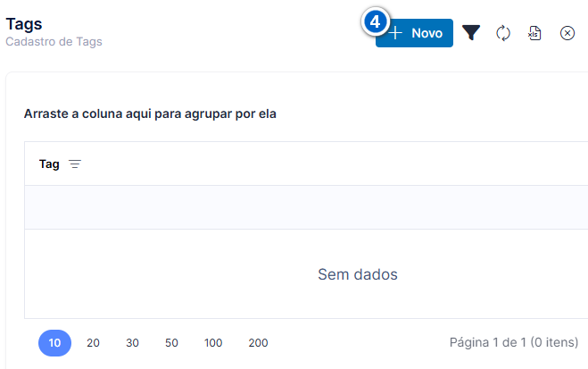This screenshot has width=588, height=369.
Task: Click the numbered step badge 4
Action: tap(376, 21)
